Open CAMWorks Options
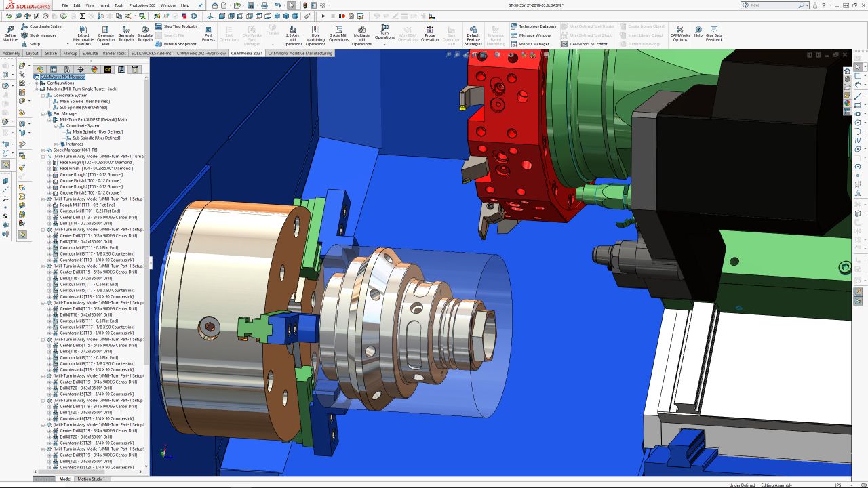This screenshot has width=868, height=488. tap(680, 34)
